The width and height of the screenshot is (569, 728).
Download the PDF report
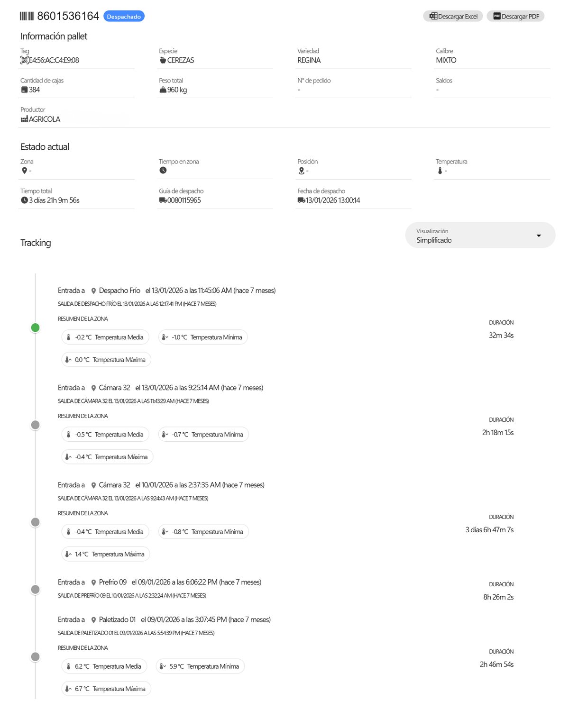point(515,16)
